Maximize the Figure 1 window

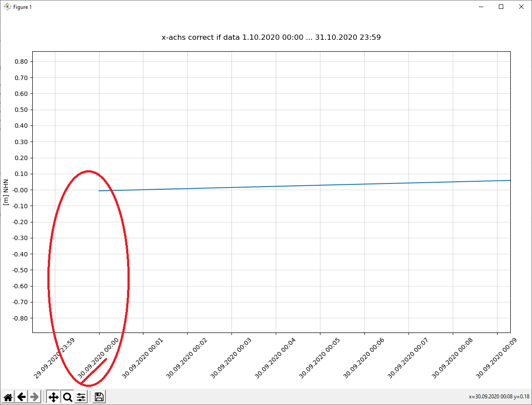point(501,7)
